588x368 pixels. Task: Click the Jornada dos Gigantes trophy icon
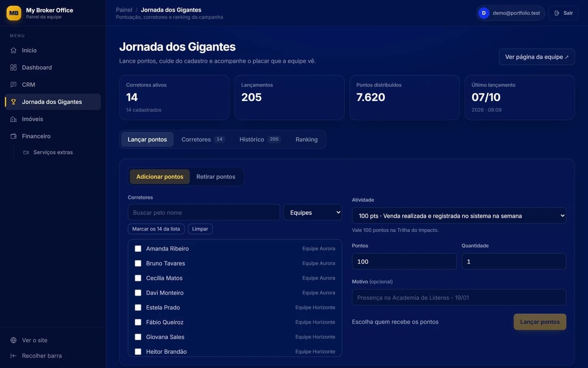[x=13, y=102]
